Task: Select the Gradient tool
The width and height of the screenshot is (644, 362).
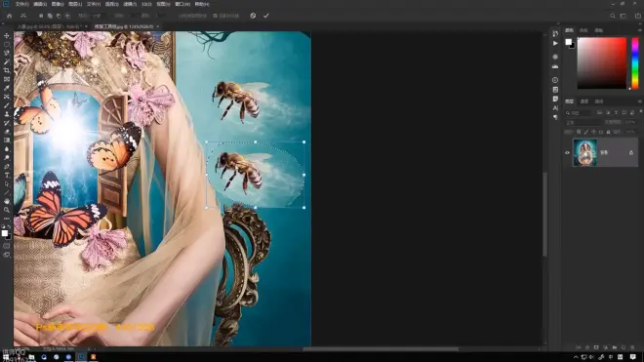Action: [x=7, y=141]
